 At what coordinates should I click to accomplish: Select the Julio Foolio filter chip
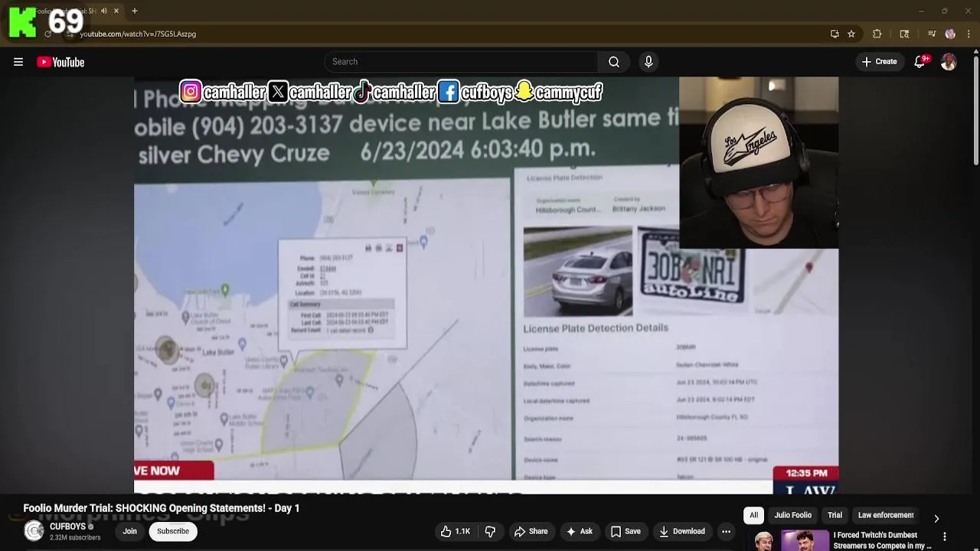[x=792, y=515]
